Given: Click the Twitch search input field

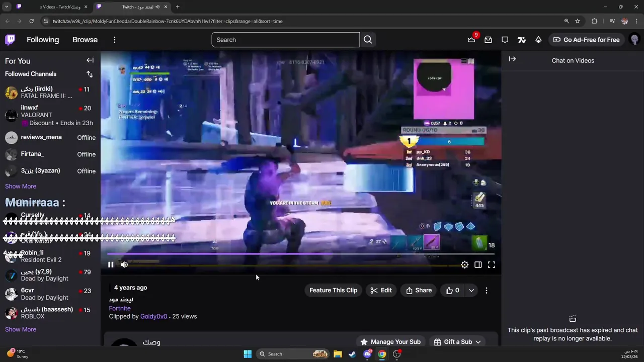Looking at the screenshot, I should click(x=285, y=40).
